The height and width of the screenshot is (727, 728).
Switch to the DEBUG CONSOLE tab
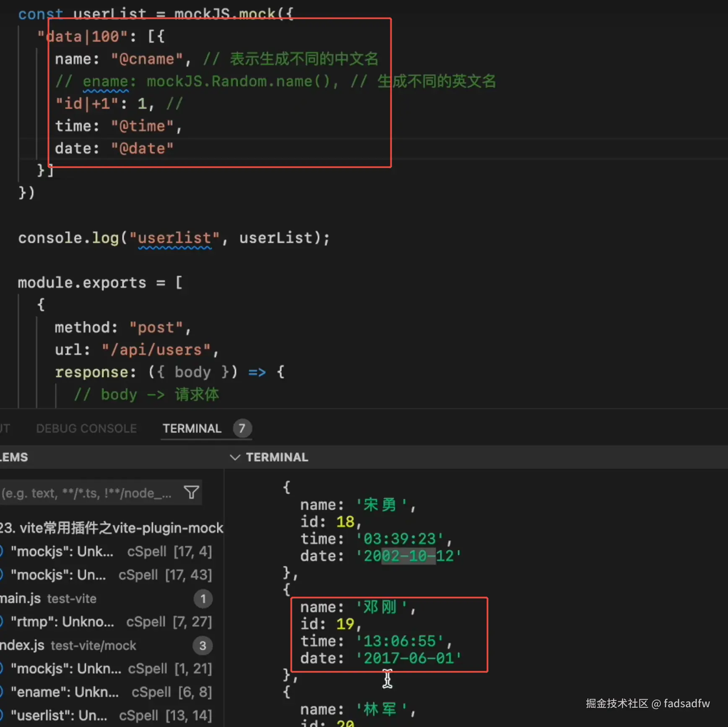click(x=86, y=428)
